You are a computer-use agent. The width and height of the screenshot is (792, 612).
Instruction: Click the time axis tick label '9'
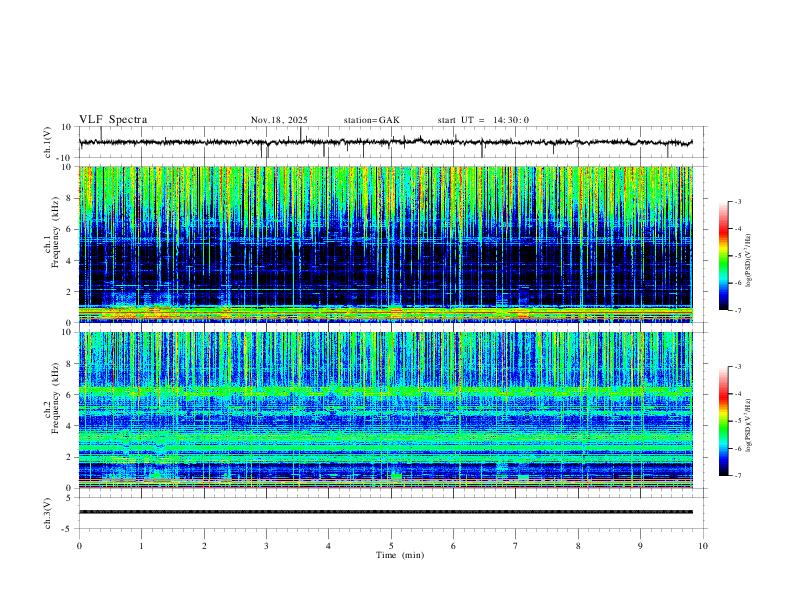(640, 546)
